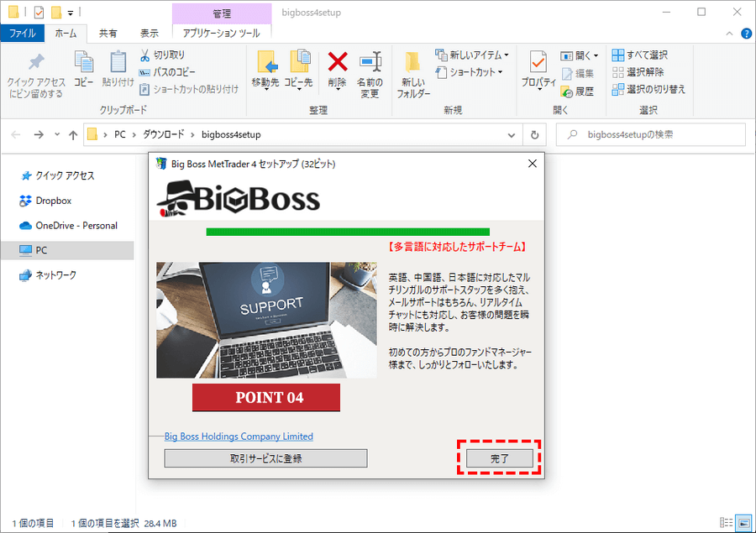Open Big Boss Holdings Company Limited link
Image resolution: width=756 pixels, height=533 pixels.
[239, 436]
